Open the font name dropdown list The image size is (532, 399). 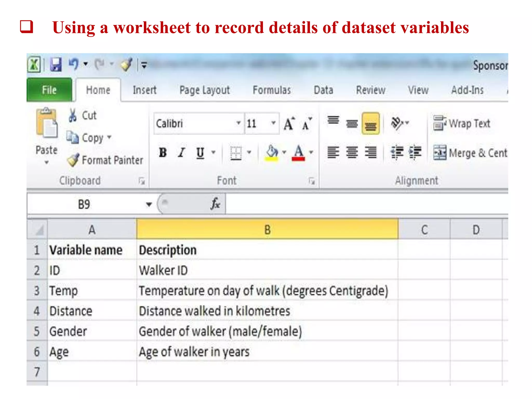(x=238, y=123)
